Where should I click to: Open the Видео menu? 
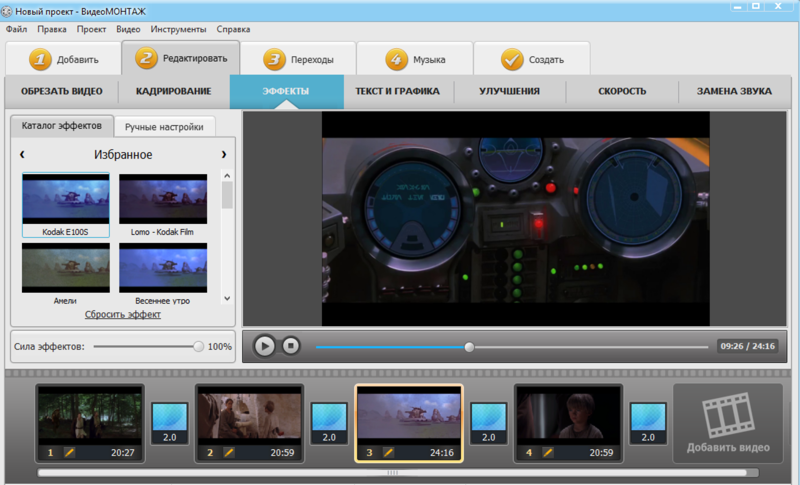(x=128, y=29)
